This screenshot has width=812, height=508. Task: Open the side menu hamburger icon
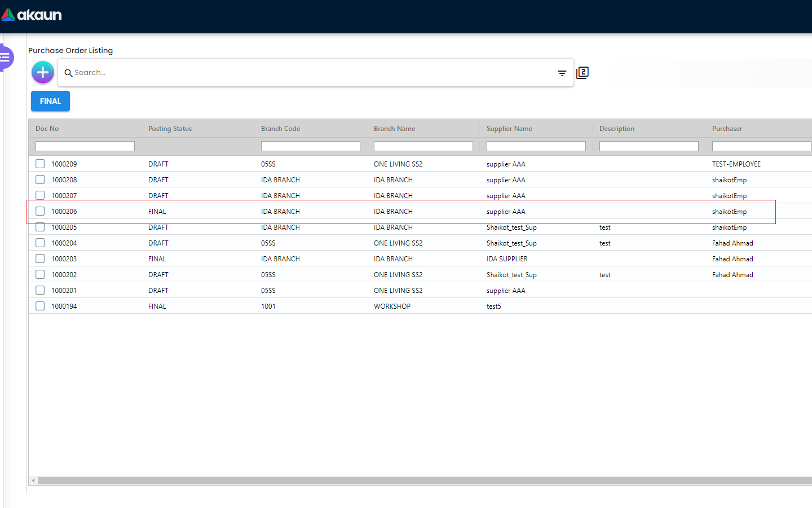tap(6, 57)
